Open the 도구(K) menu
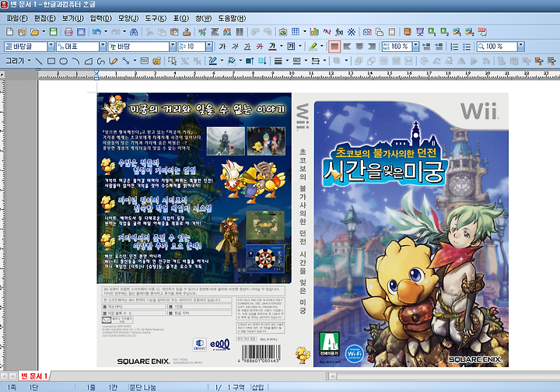Viewport: 560px width, 392px height. pos(156,18)
